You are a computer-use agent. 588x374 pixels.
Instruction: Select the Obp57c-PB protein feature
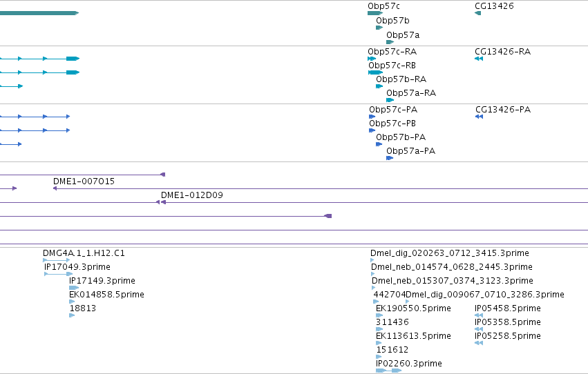click(x=372, y=130)
